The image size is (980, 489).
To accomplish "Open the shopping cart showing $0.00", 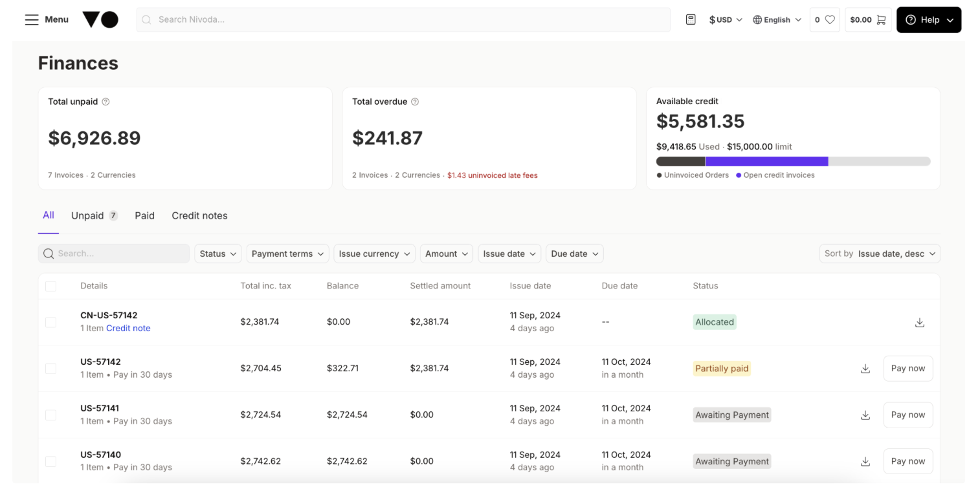I will click(868, 19).
